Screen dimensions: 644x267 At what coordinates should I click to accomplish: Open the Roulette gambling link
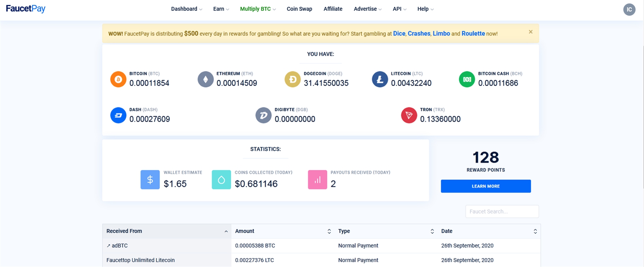click(x=473, y=34)
